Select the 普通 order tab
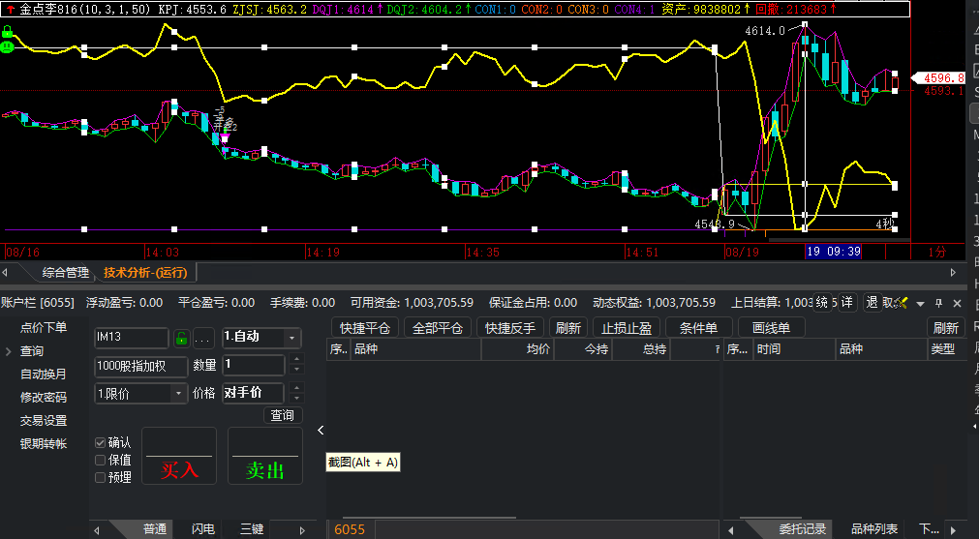The width and height of the screenshot is (980, 539). (x=155, y=529)
